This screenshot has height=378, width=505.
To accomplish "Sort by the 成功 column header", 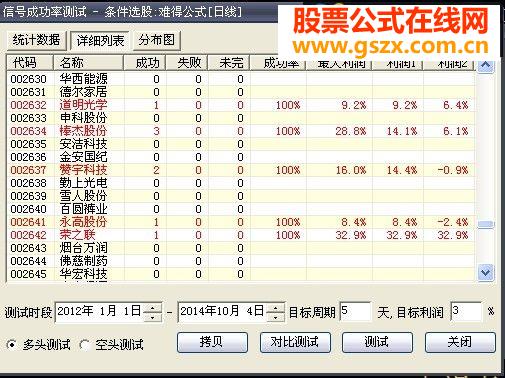I will 145,63.
